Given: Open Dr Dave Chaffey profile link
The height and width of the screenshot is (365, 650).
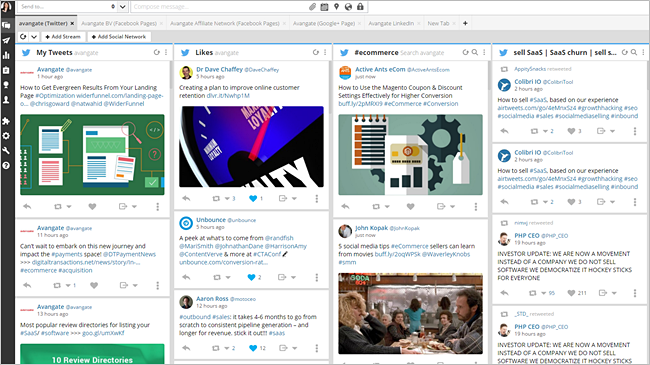Looking at the screenshot, I should (x=219, y=69).
